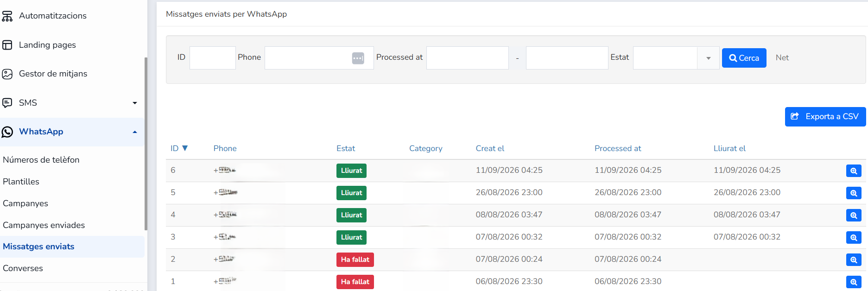Click the Cerca search button
The height and width of the screenshot is (291, 868).
pos(744,58)
